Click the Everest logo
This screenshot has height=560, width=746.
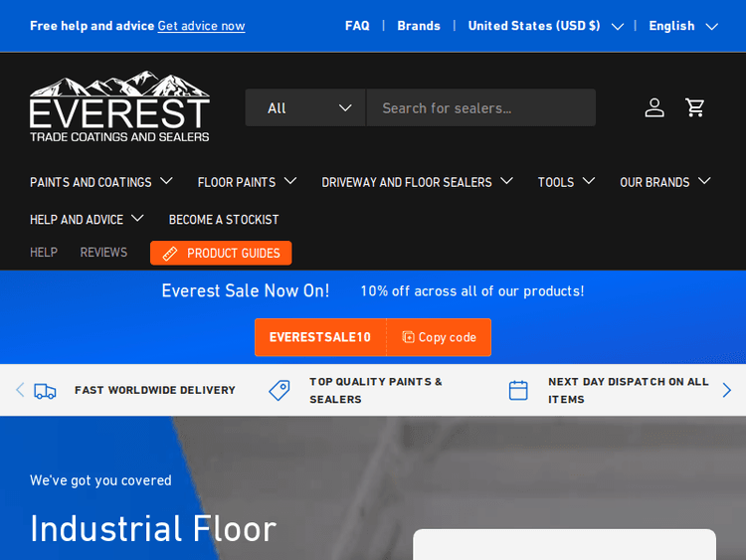(x=119, y=106)
